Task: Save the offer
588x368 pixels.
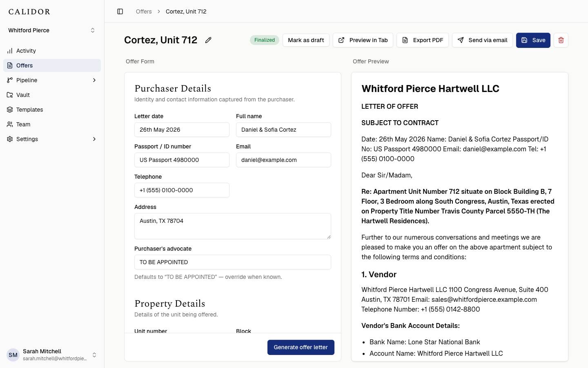Action: 533,40
